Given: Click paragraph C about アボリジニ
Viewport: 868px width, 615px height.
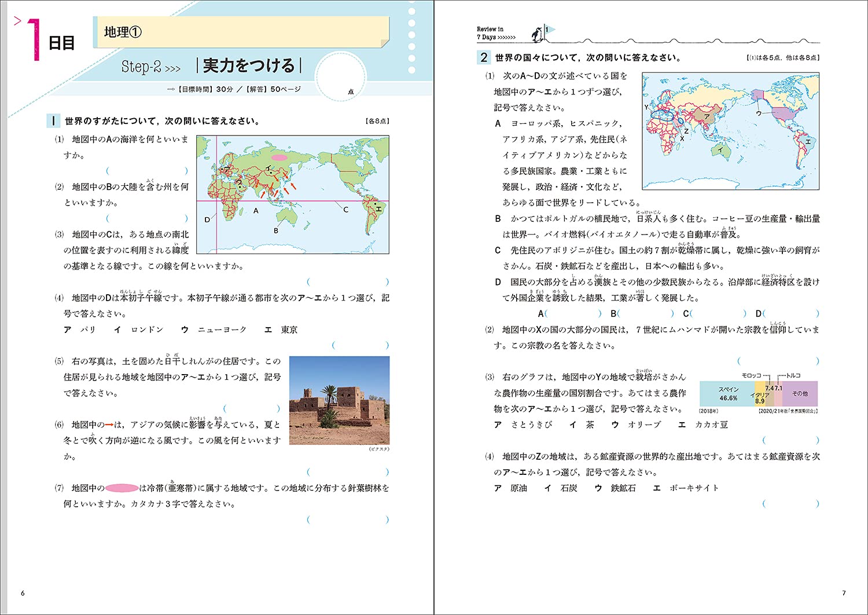Looking at the screenshot, I should click(657, 258).
